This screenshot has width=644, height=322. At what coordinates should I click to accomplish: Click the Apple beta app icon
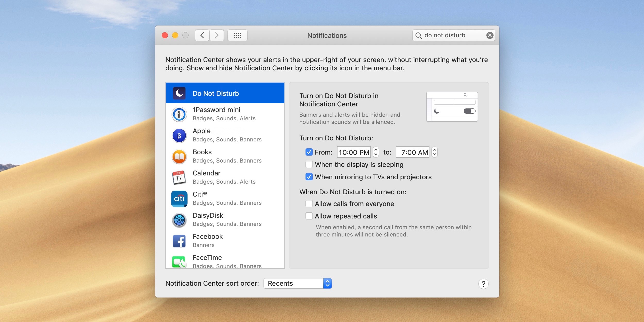point(180,135)
